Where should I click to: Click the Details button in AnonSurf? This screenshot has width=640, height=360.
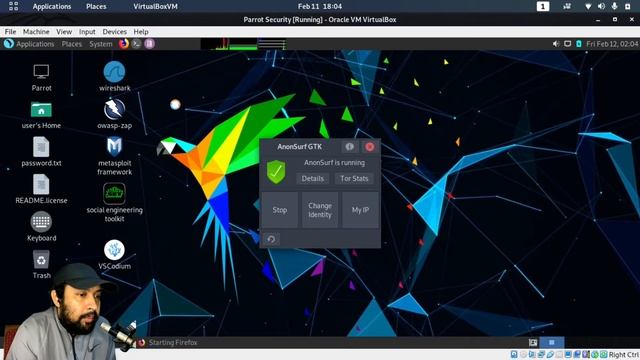(x=313, y=178)
